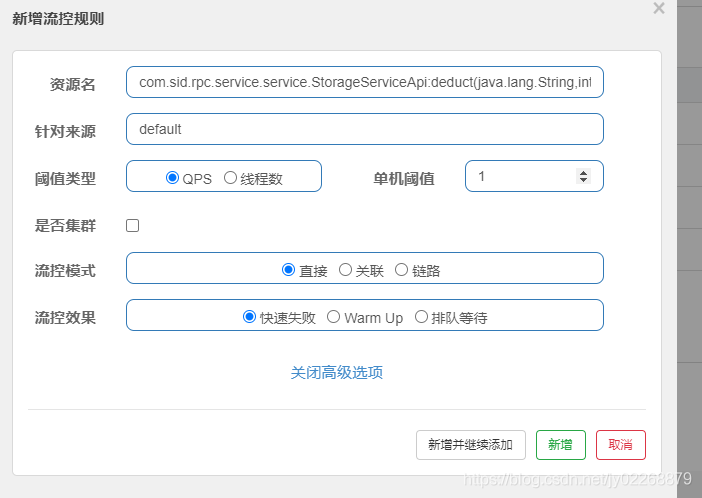Close the 新增流控规则 dialog with the X icon
The image size is (702, 498).
tap(659, 8)
